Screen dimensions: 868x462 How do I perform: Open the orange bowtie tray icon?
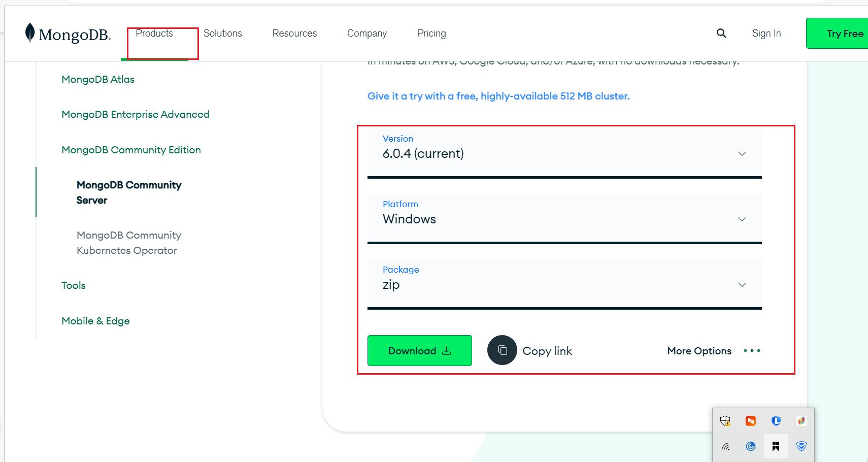pos(751,421)
